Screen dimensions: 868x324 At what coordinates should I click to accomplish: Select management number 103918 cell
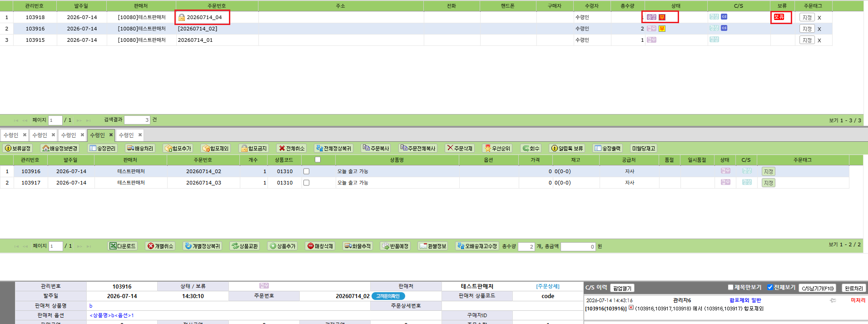(x=35, y=17)
